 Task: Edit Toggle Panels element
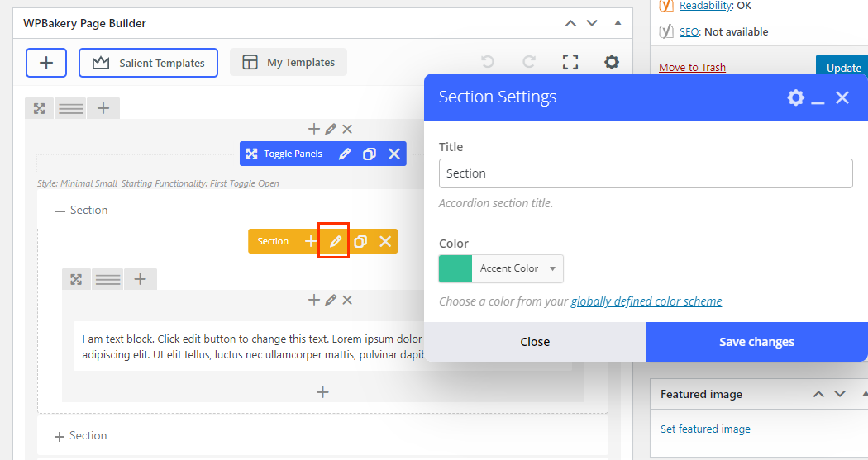pos(345,154)
